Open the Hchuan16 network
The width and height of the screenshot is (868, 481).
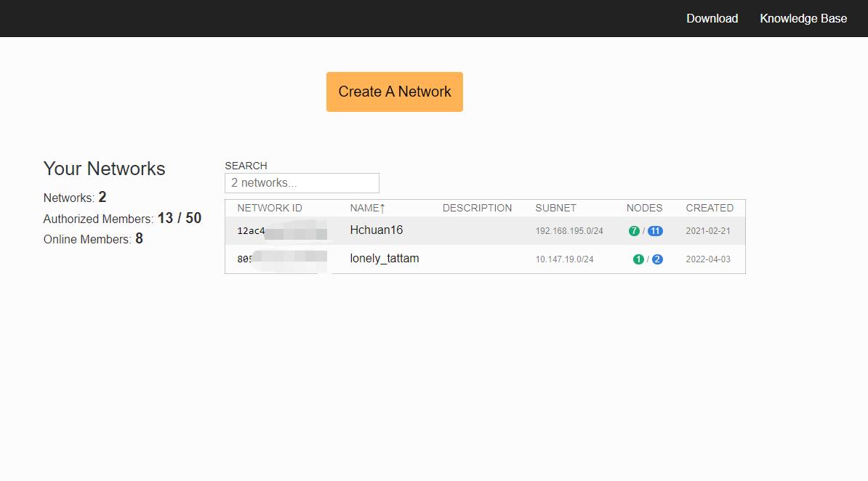point(376,230)
